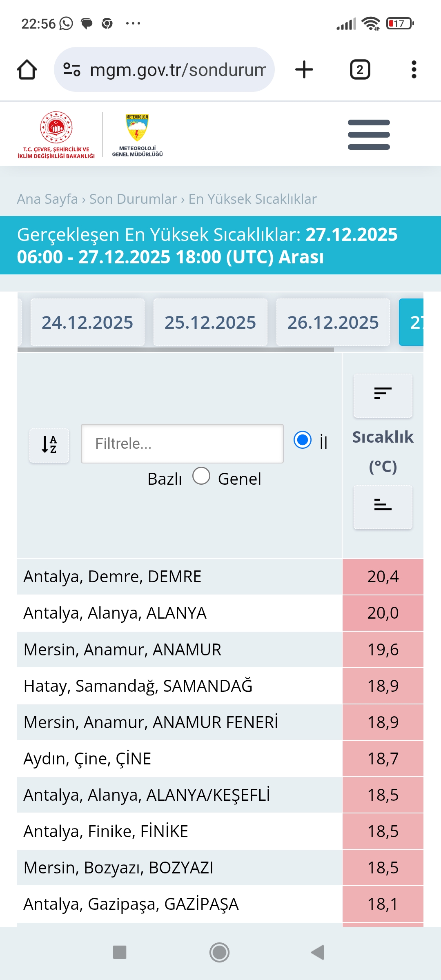Viewport: 441px width, 980px height.
Task: Click the A-Z alphabetical sort icon
Action: [x=49, y=445]
